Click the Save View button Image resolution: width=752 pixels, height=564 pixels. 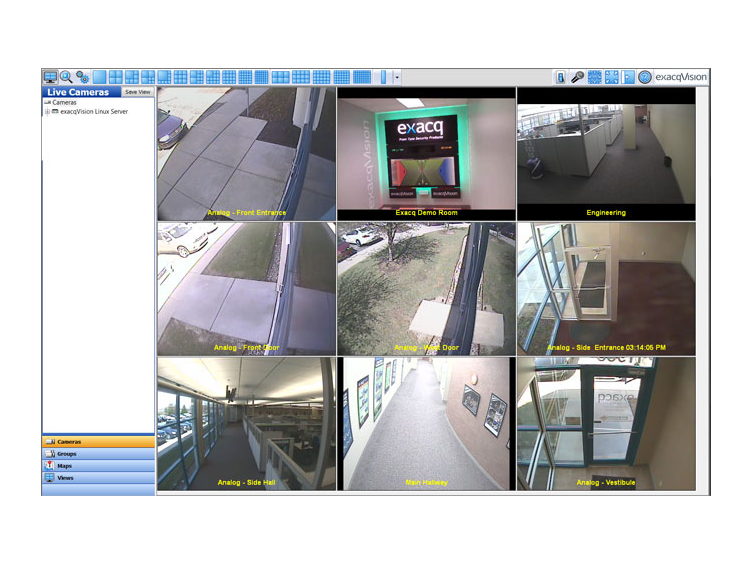coord(137,92)
